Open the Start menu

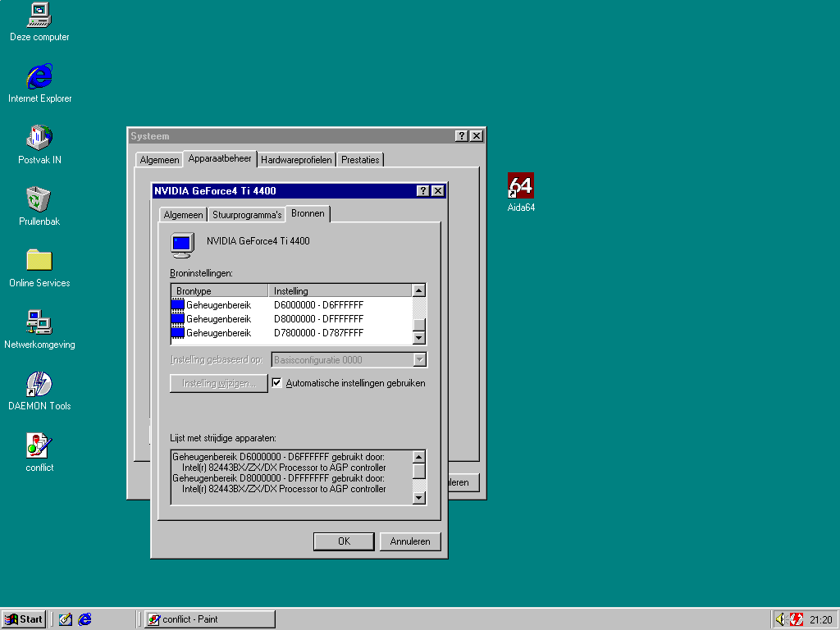click(24, 619)
